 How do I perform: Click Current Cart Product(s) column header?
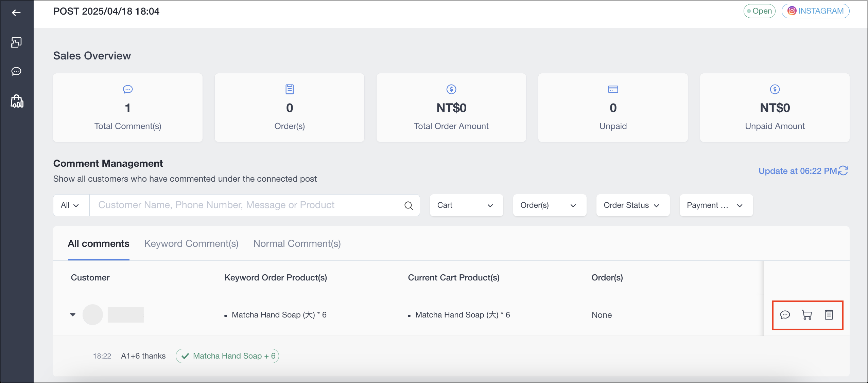click(x=454, y=277)
